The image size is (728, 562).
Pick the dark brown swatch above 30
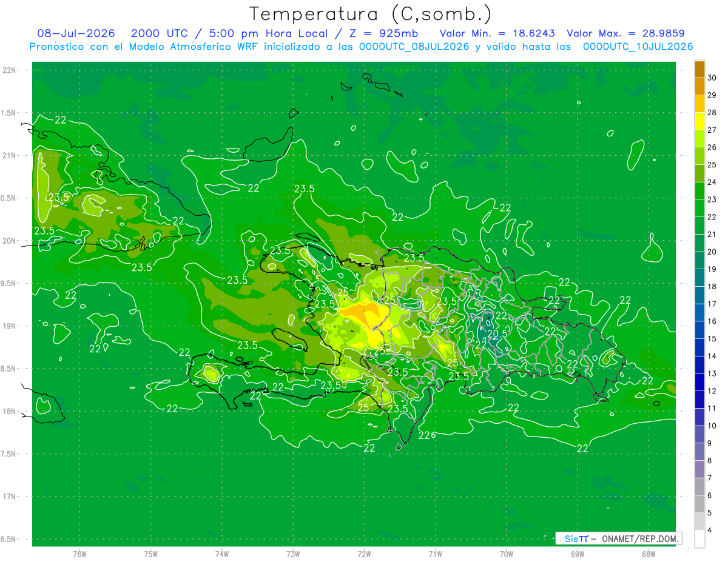pos(699,69)
